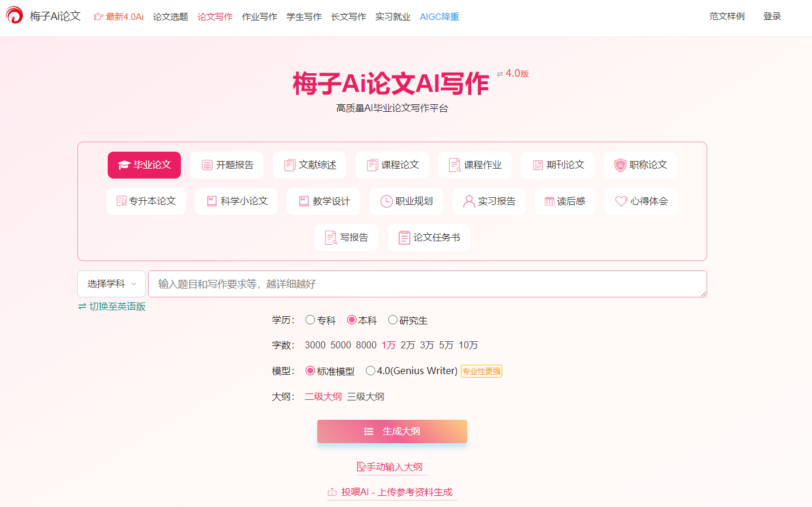Screen dimensions: 812x507
Task: Open the 范文样例 page link
Action: (727, 16)
